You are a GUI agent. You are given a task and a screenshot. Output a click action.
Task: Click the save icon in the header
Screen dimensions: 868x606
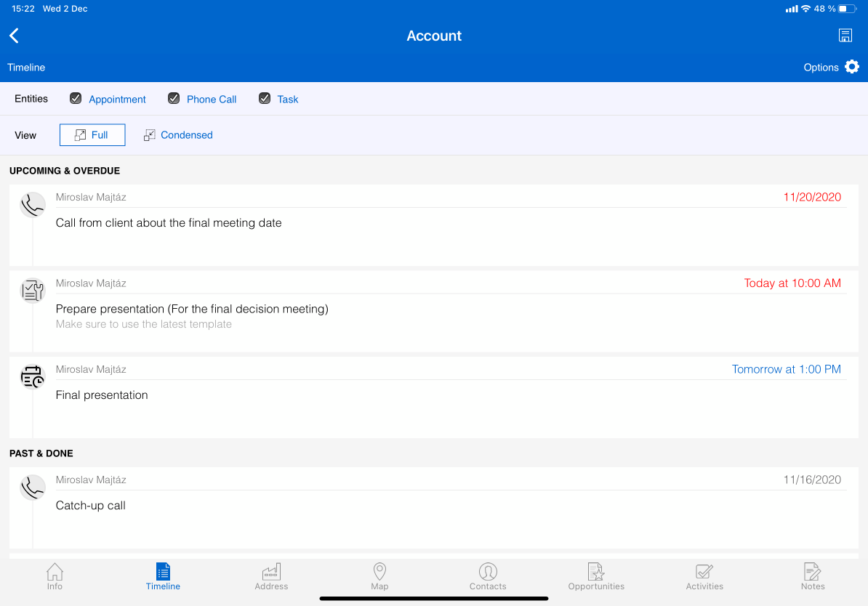pyautogui.click(x=845, y=36)
